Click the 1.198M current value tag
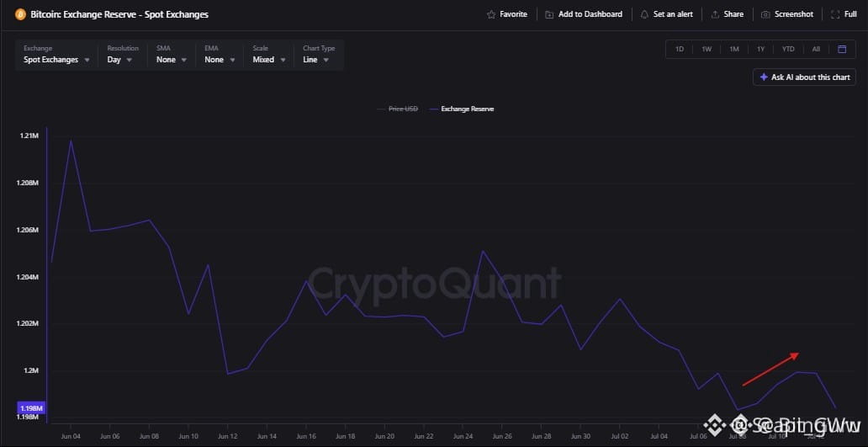Viewport: 868px width, 447px height. pyautogui.click(x=32, y=408)
